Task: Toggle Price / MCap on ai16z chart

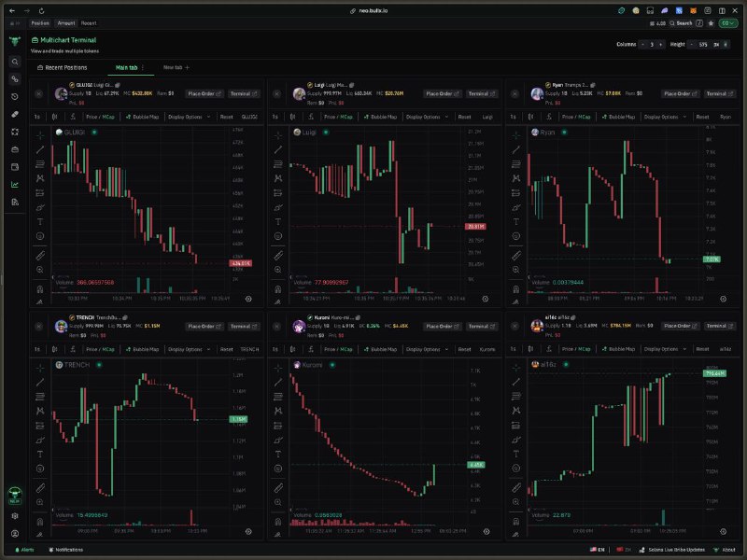Action: 576,349
